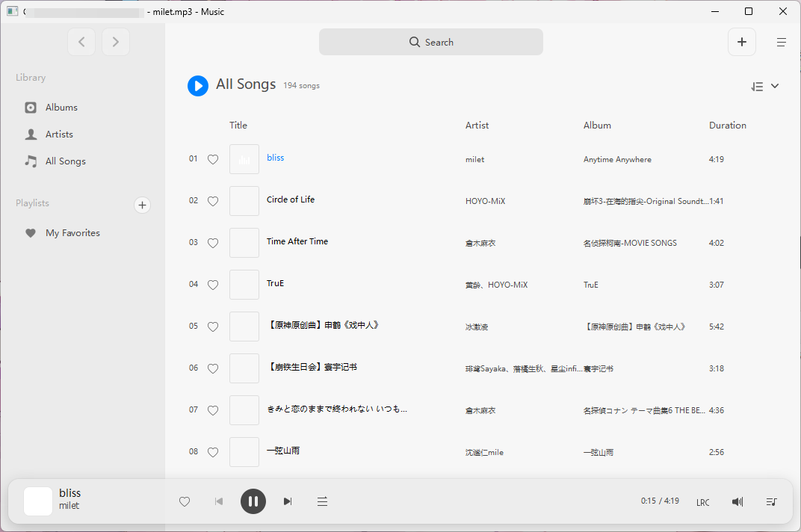The height and width of the screenshot is (532, 801).
Task: Click album 名侦探柯南-MOVIE SONGS
Action: (630, 244)
